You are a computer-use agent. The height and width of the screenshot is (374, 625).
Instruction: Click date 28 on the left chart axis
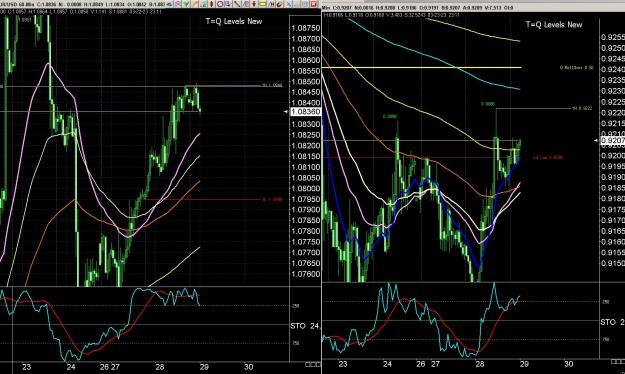tap(160, 367)
